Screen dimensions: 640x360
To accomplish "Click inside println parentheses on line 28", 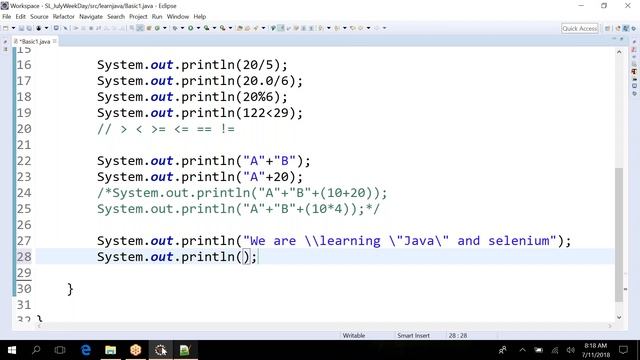I will click(246, 257).
